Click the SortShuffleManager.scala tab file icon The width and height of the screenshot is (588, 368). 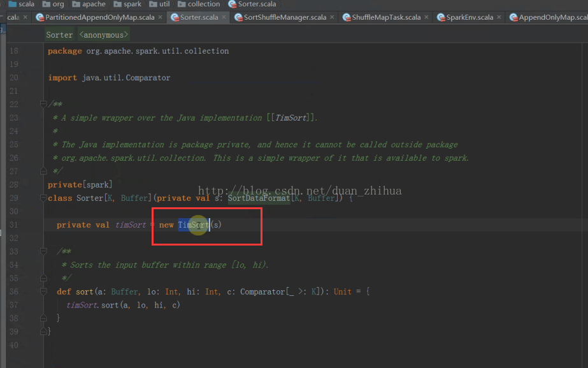point(238,17)
